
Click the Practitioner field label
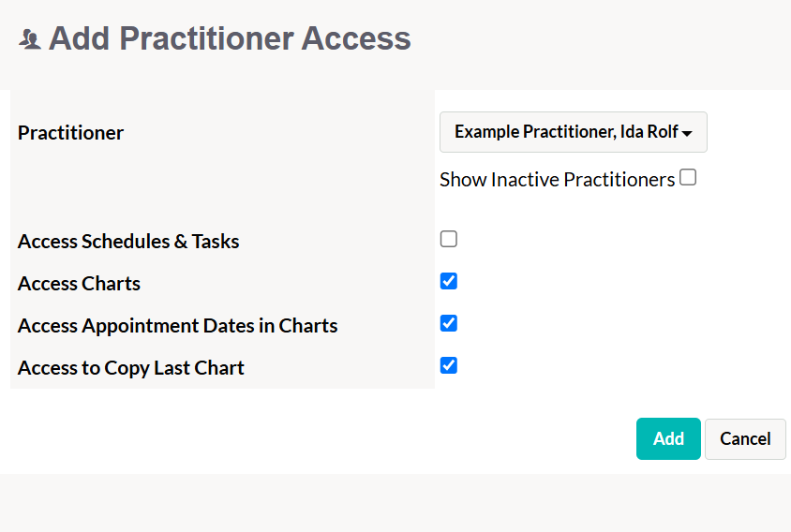(x=70, y=133)
